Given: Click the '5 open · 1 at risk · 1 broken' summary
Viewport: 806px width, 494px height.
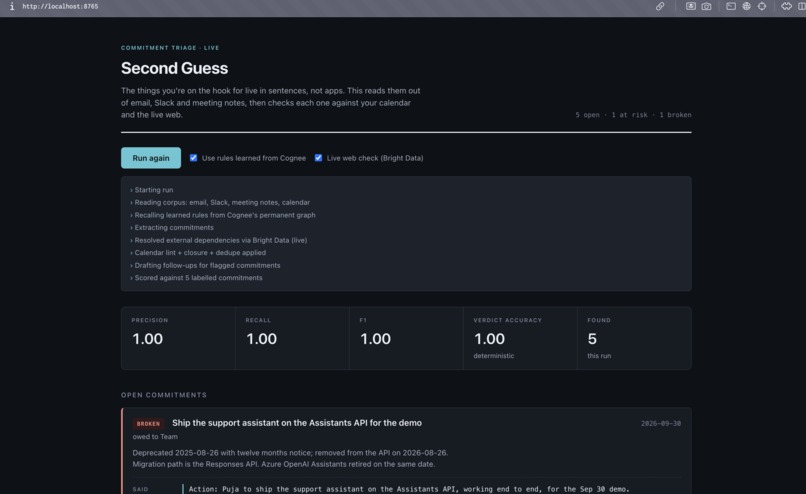Looking at the screenshot, I should coord(633,115).
